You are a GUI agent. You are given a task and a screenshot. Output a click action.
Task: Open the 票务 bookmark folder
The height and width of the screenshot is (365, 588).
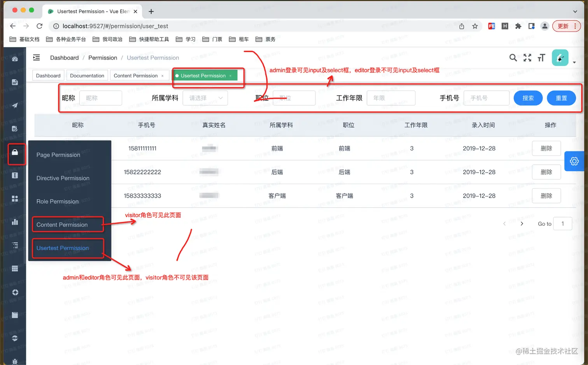click(x=266, y=39)
